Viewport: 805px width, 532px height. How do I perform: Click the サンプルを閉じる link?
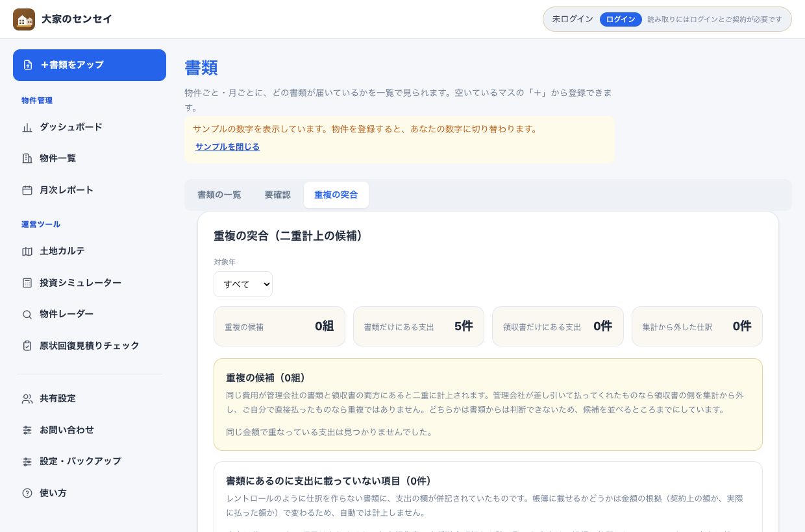point(227,147)
